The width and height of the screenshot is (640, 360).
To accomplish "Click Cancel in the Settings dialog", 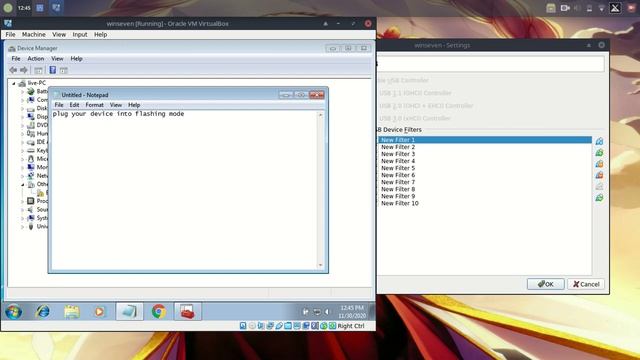I will pyautogui.click(x=586, y=284).
